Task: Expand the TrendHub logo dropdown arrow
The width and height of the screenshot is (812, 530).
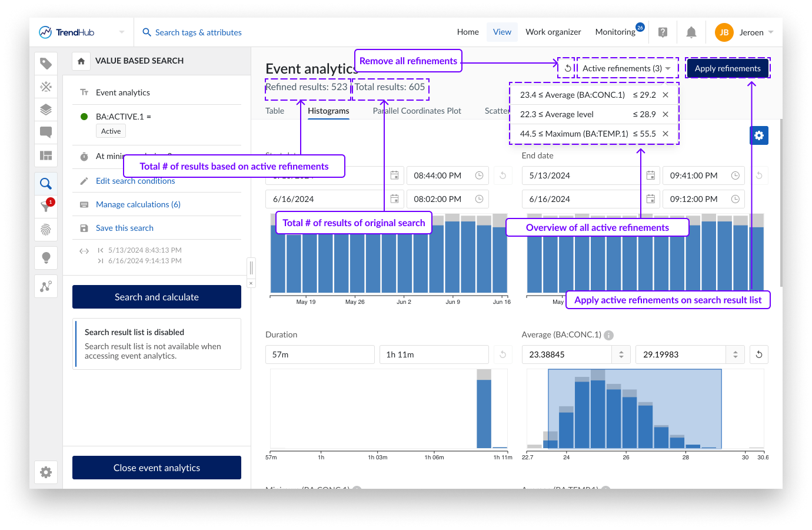Action: 122,32
